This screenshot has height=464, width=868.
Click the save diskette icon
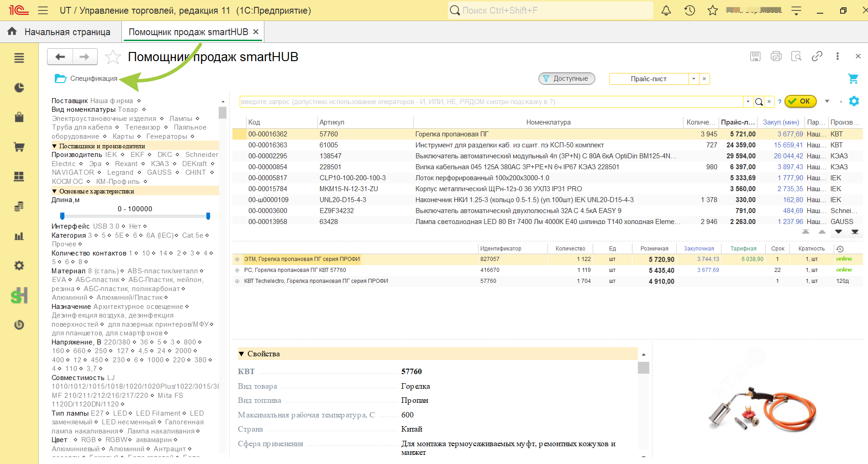[755, 56]
